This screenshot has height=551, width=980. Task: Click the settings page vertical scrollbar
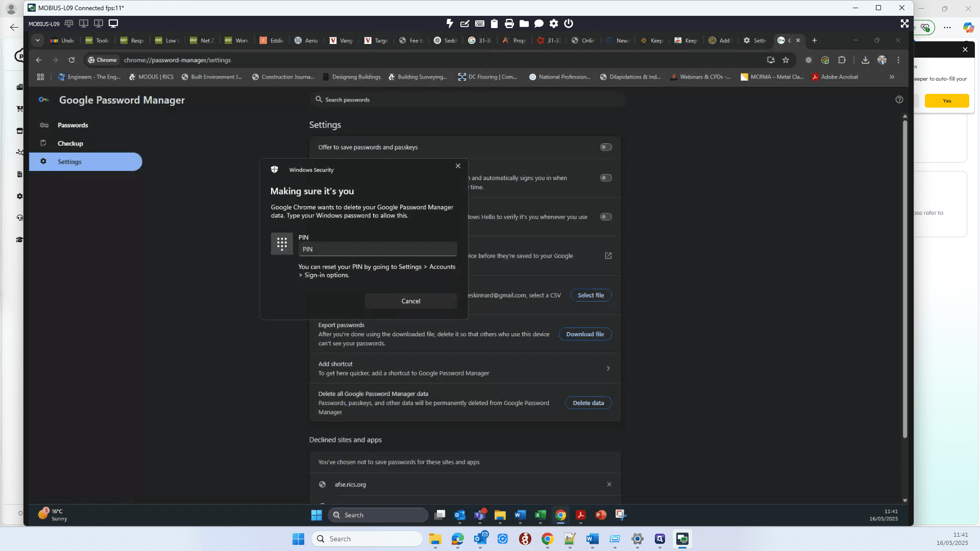904,279
